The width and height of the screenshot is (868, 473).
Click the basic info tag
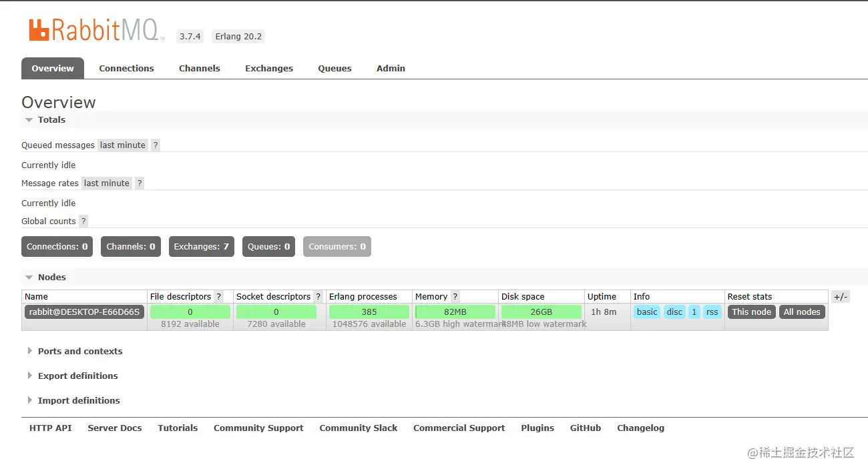[647, 312]
